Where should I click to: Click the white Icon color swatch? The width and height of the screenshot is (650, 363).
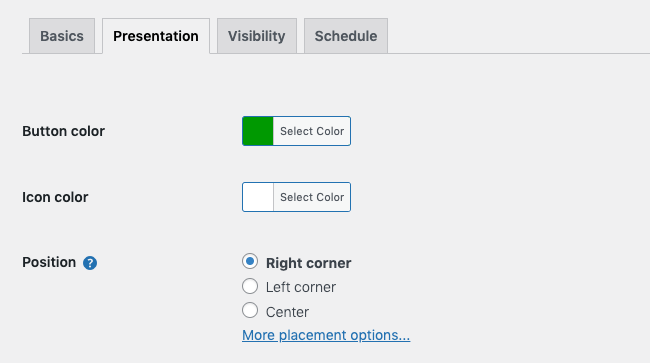coord(258,197)
